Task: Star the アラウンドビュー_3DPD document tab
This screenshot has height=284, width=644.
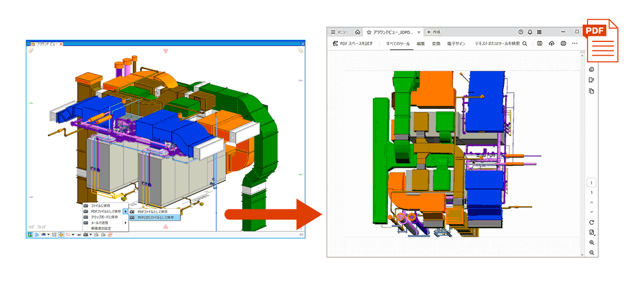Action: pos(369,32)
